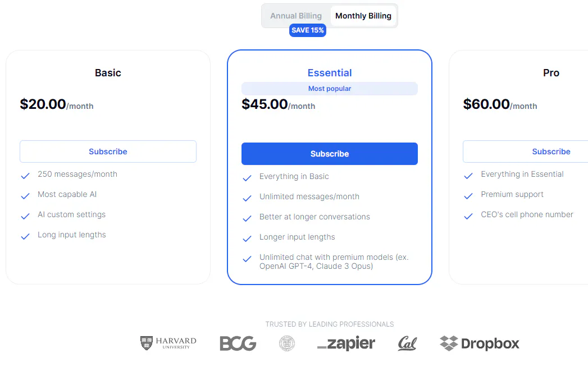Screen dimensions: 588x367
Task: Click the Basic plan heading
Action: coord(108,73)
